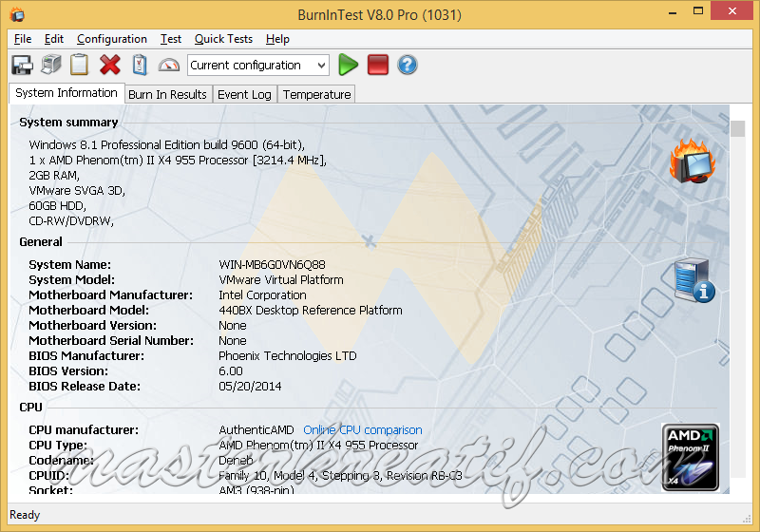Open the Test menu
The height and width of the screenshot is (532, 760).
coord(171,39)
